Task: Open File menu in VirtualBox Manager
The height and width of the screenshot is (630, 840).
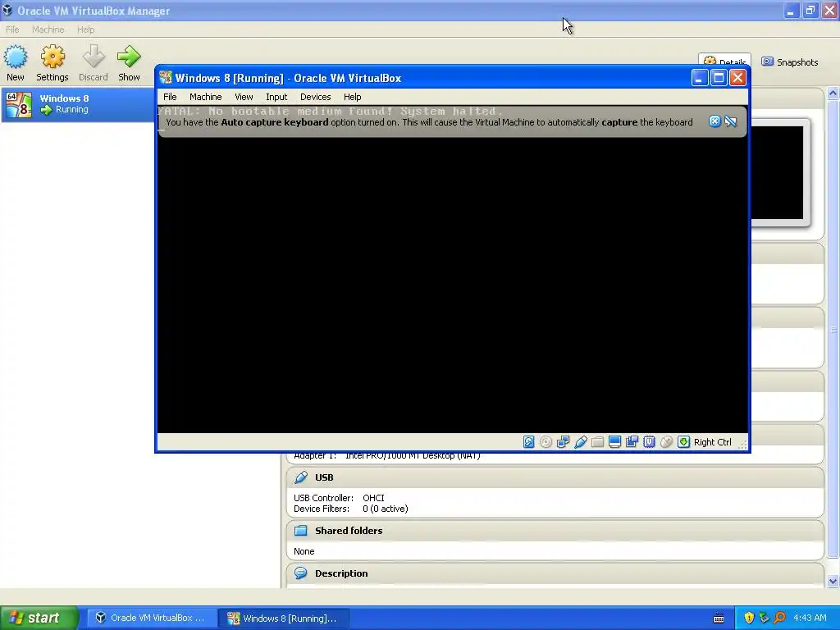Action: (x=12, y=30)
